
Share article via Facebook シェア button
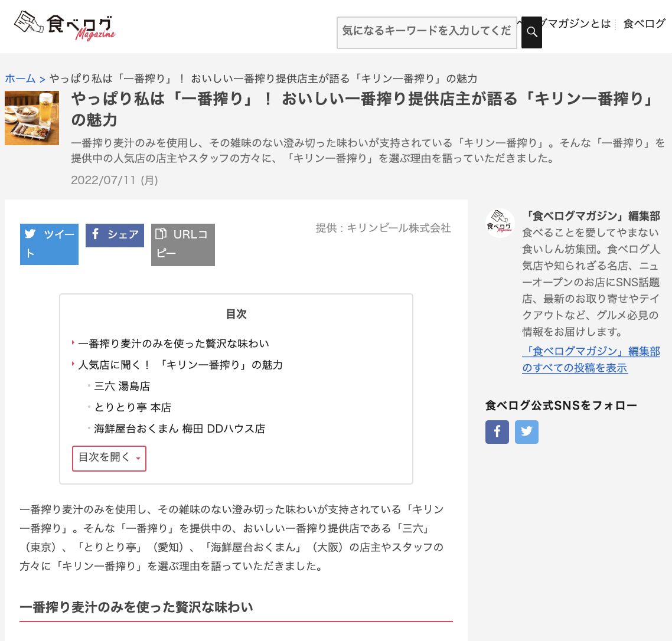pos(115,235)
